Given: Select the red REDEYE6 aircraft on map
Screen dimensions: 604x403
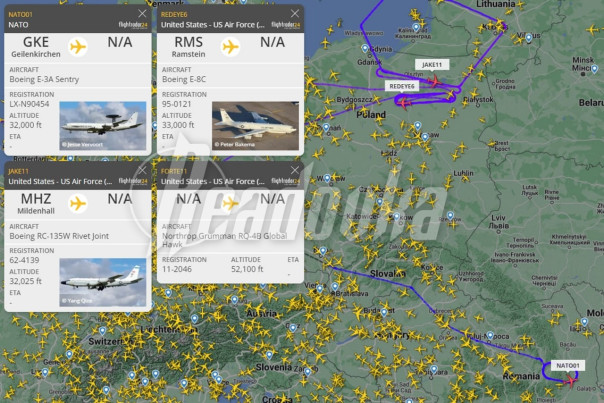Looking at the screenshot, I should (x=403, y=103).
